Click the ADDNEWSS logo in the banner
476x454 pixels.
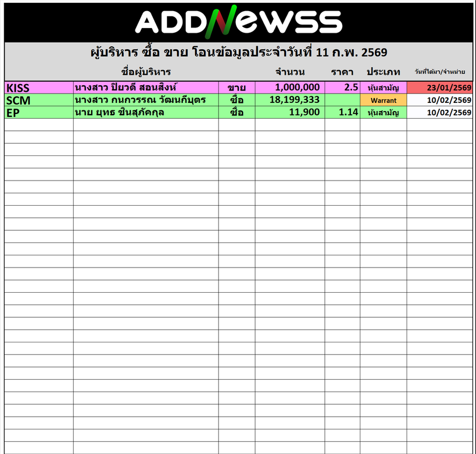point(238,22)
